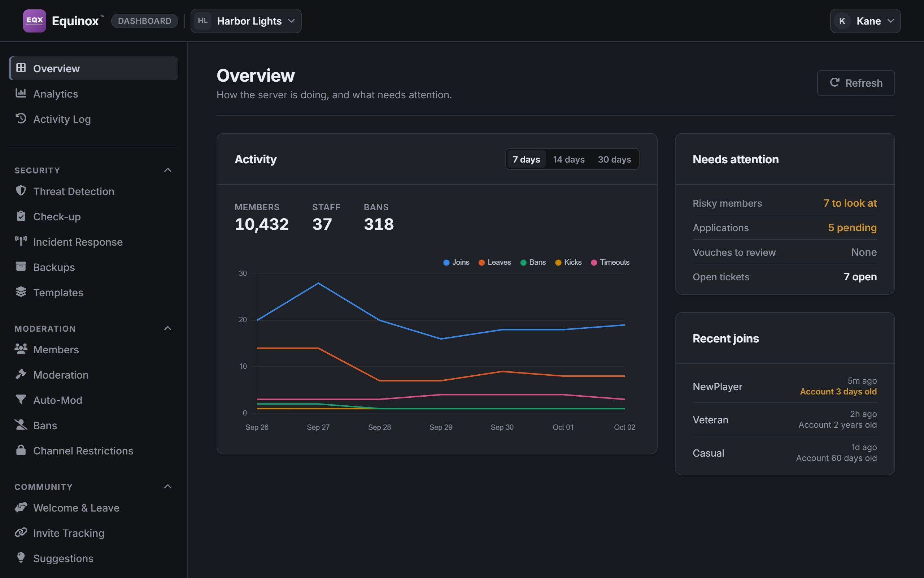
Task: Open the '7 open' tickets link
Action: pos(860,277)
